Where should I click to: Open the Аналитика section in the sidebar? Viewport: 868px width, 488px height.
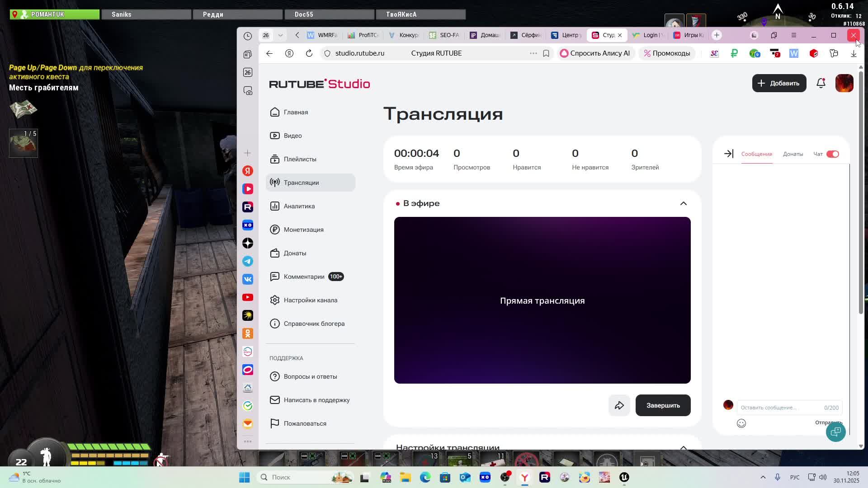(299, 206)
